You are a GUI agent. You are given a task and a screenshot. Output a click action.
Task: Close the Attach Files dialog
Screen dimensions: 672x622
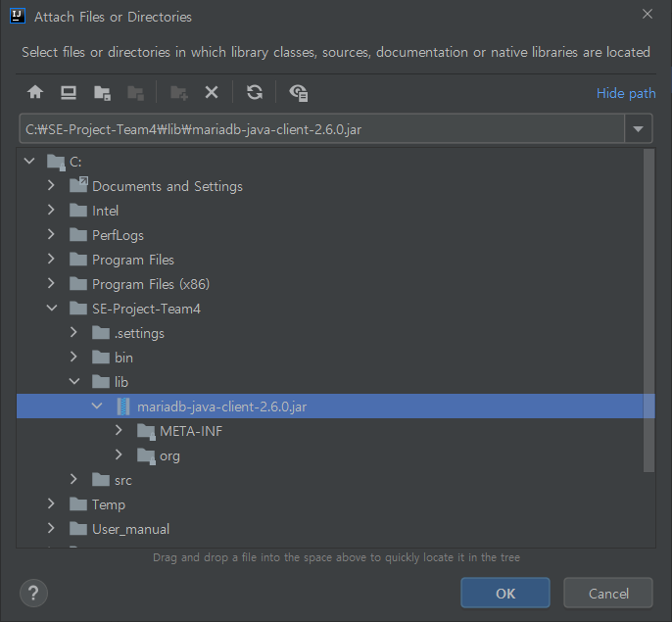(648, 14)
